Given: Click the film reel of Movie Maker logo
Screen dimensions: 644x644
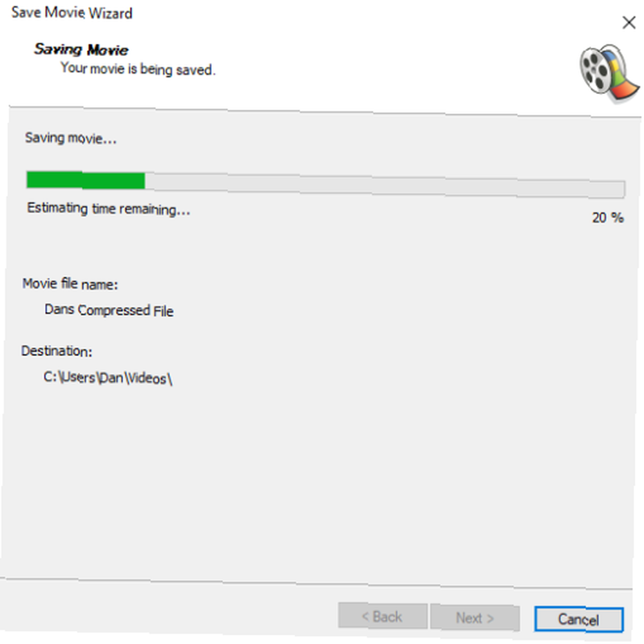Looking at the screenshot, I should coord(596,70).
